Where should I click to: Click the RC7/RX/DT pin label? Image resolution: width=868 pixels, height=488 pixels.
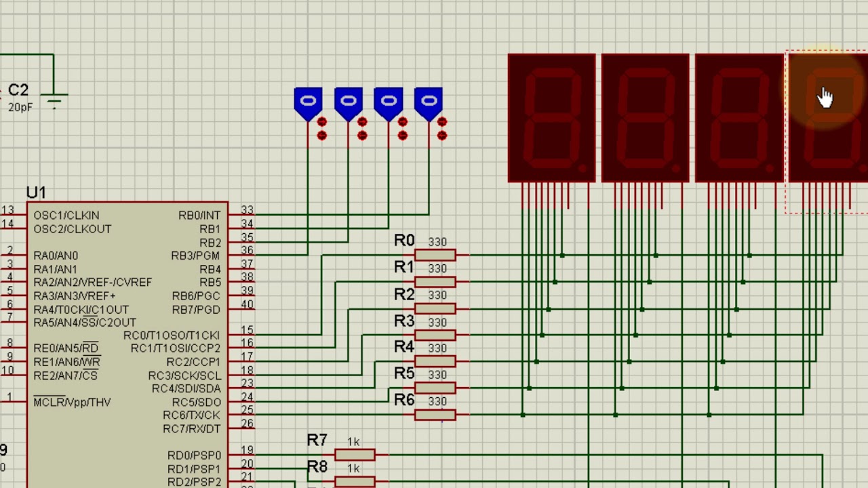(192, 428)
